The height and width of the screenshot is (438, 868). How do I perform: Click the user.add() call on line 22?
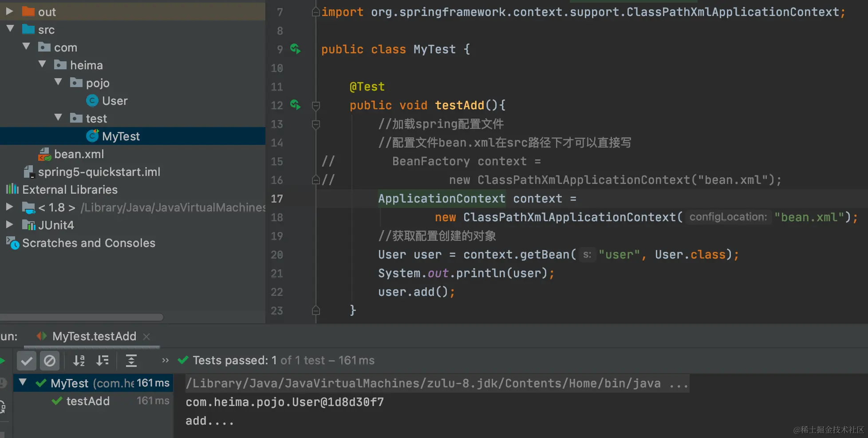[x=416, y=292]
